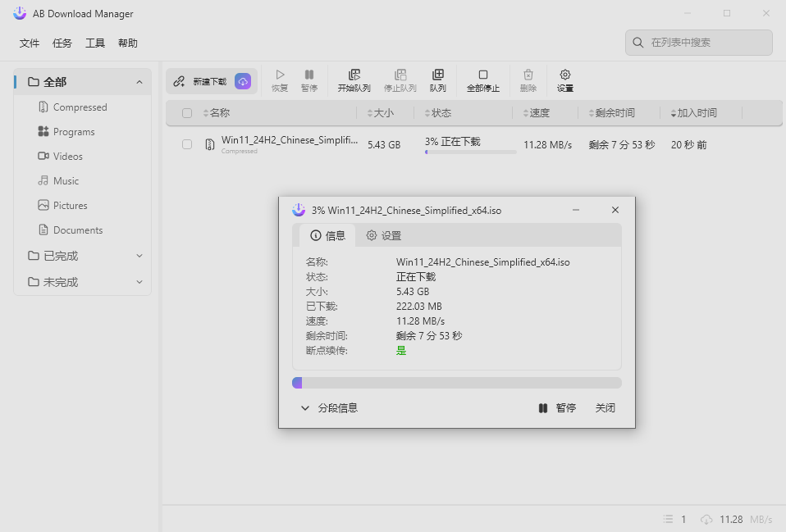Click the small progress bar in download row

pyautogui.click(x=470, y=152)
